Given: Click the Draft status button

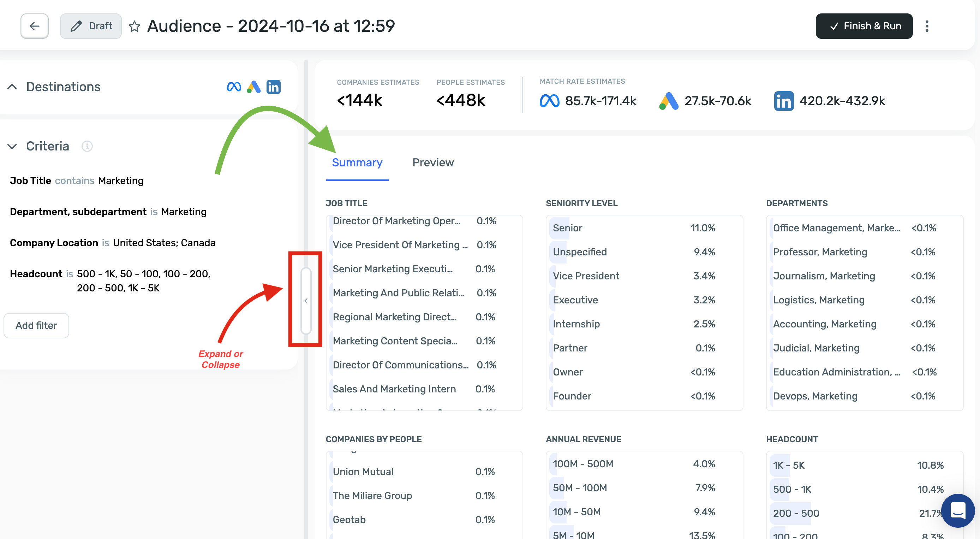Looking at the screenshot, I should coord(90,26).
